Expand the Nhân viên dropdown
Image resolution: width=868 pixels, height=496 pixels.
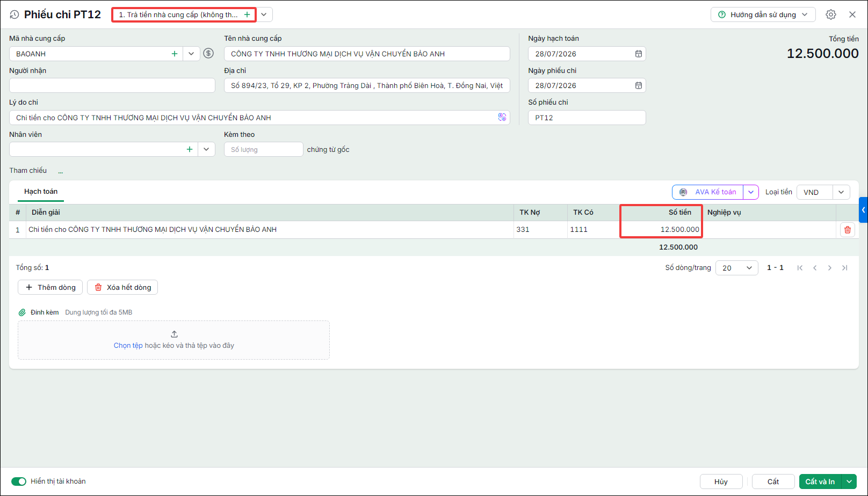206,149
